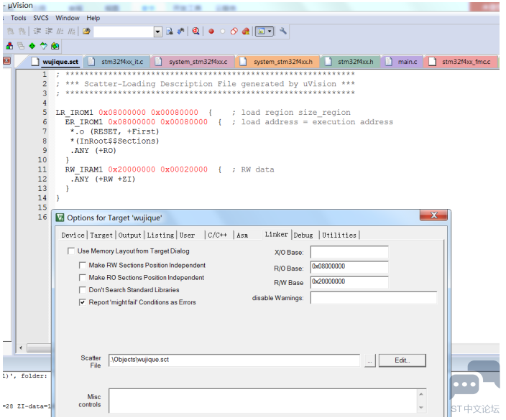The width and height of the screenshot is (506, 420).
Task: Click the Kill All Breakpoints icon
Action: (x=246, y=32)
